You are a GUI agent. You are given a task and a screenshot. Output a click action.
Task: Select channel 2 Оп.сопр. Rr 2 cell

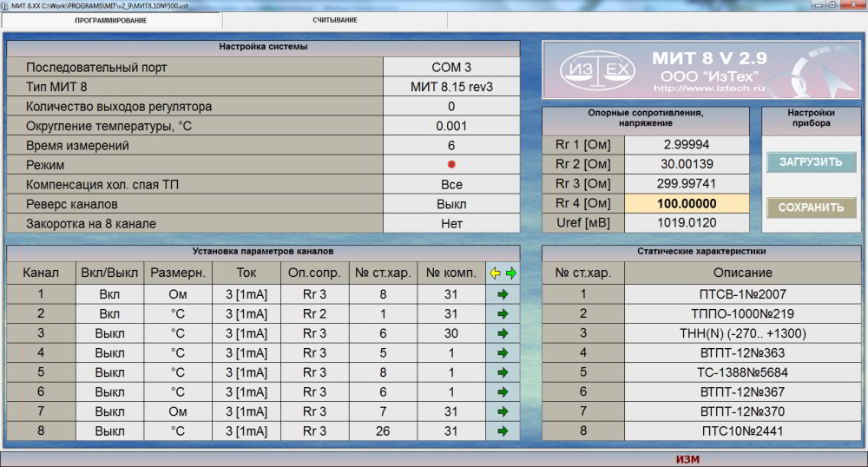click(314, 313)
